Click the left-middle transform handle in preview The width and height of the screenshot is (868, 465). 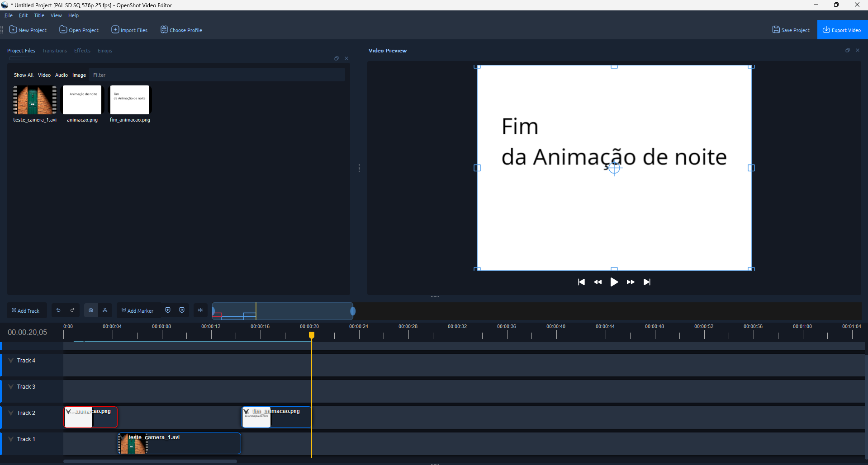point(477,168)
